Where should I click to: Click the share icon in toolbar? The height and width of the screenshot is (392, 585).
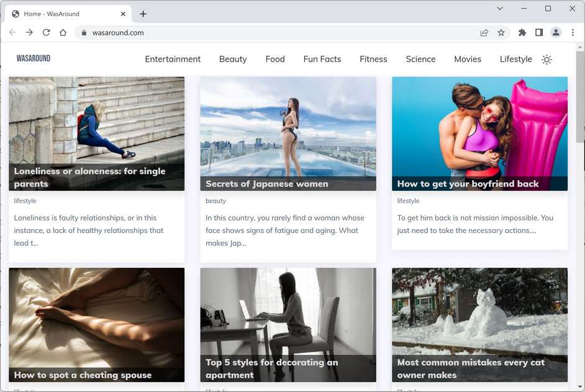point(484,32)
